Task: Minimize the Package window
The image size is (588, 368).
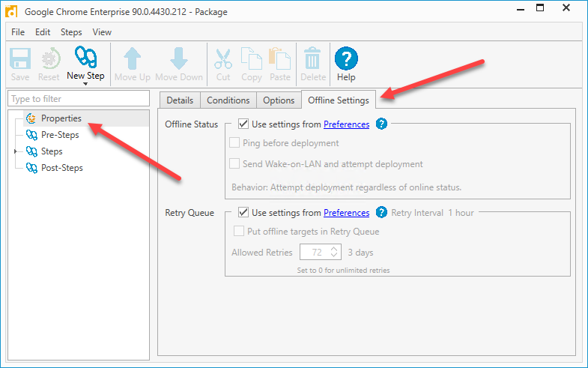Action: (x=521, y=9)
